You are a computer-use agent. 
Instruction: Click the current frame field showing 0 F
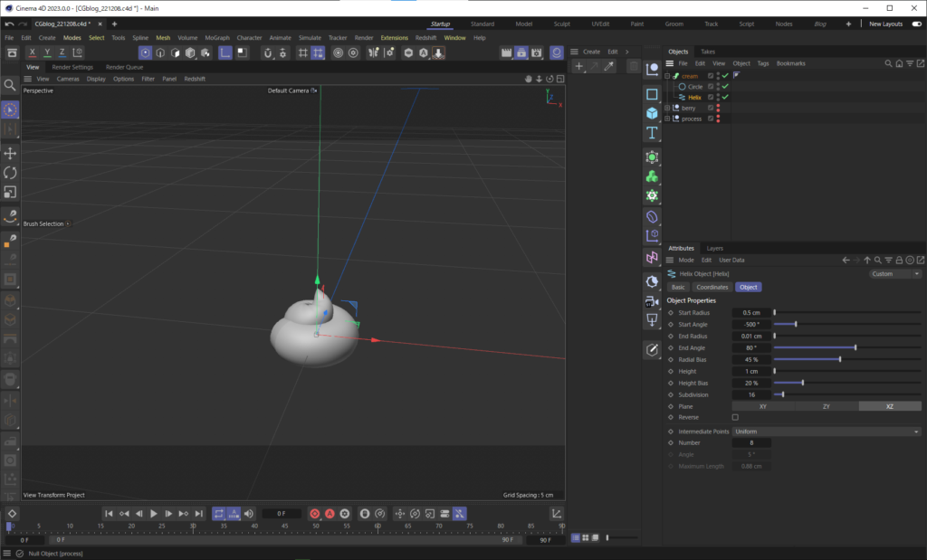282,513
